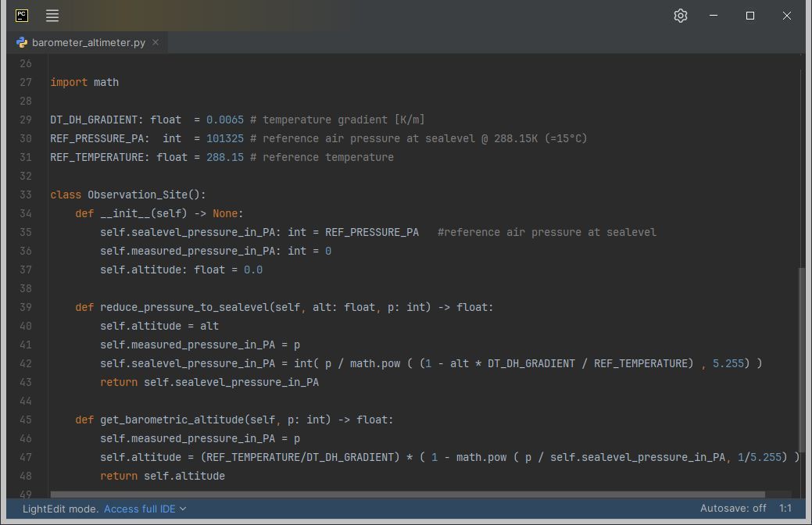Screen dimensions: 812x525
Task: Click the horizontal scrollbar under the code
Action: [x=407, y=495]
